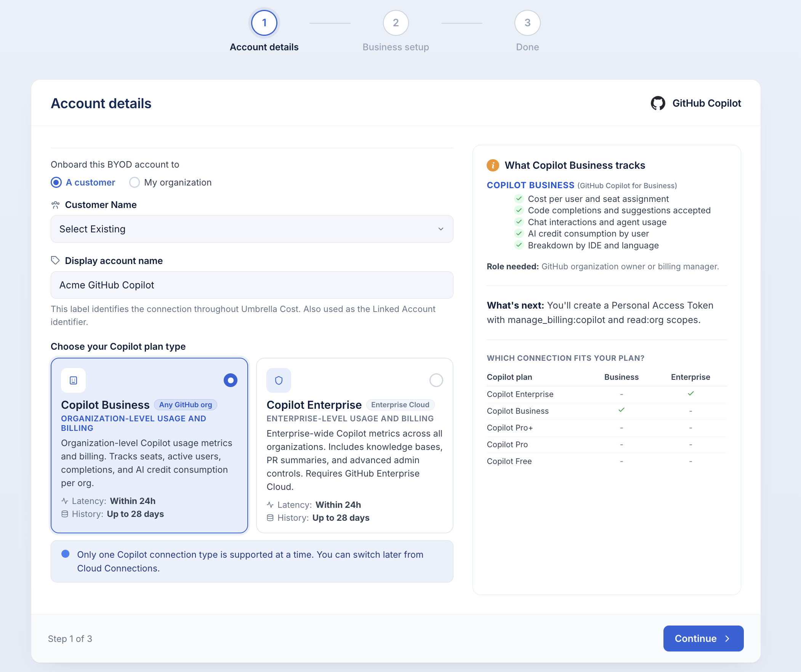This screenshot has width=801, height=672.
Task: Click the orange info icon beside tracking heading
Action: point(493,165)
